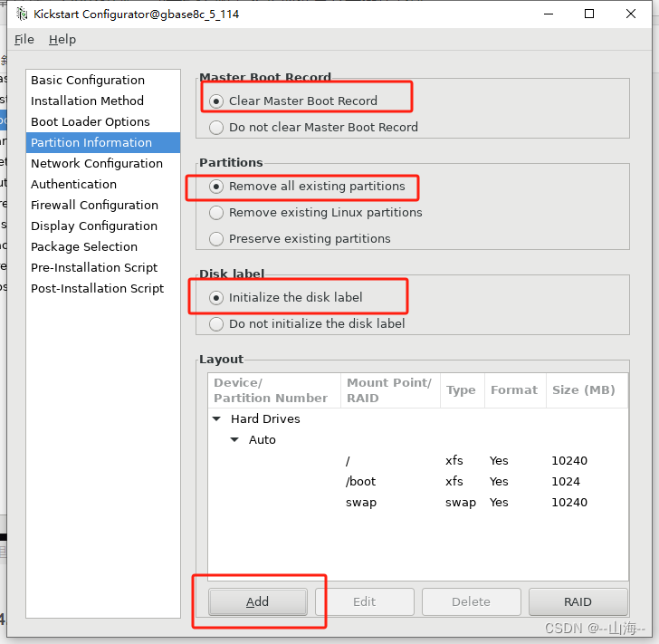Switch to the Network Configuration section

coord(103,163)
